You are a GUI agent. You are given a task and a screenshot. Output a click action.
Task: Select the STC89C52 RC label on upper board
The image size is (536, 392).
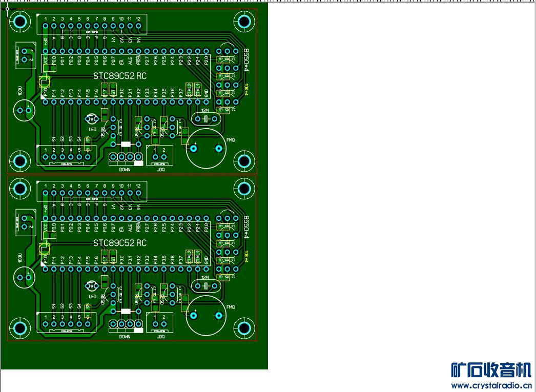click(x=120, y=76)
